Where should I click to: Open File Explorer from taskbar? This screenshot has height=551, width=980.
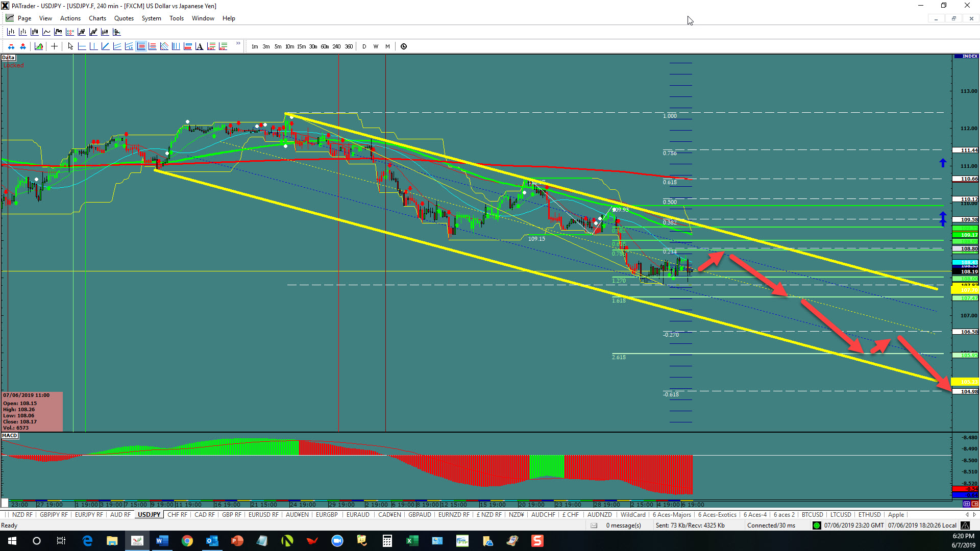(112, 541)
